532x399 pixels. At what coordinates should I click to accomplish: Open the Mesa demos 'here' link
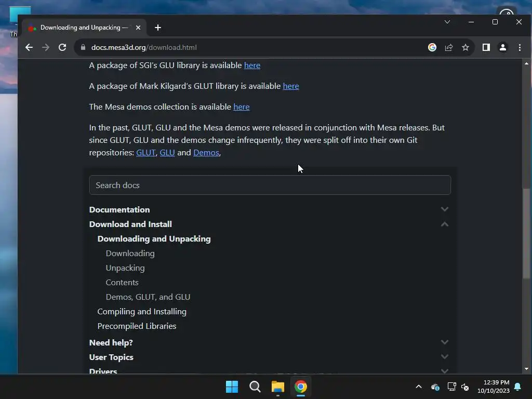241,107
